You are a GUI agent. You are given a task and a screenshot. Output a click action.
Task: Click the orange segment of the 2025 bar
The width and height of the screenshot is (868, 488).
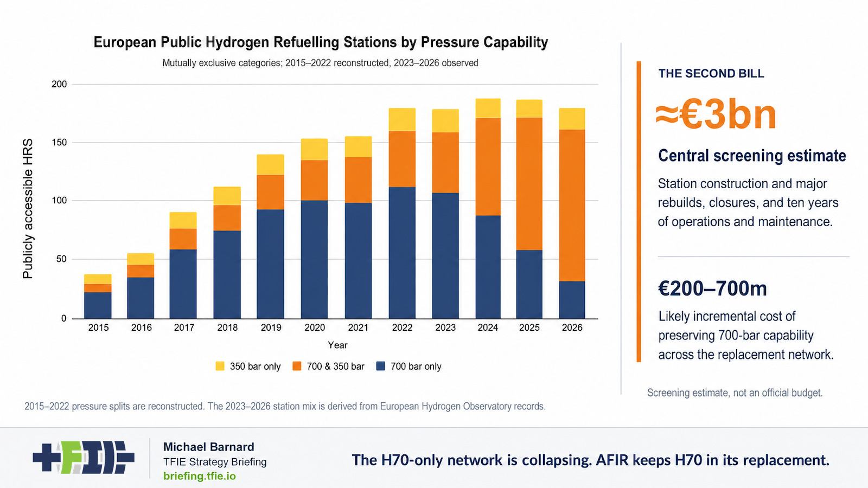tap(529, 184)
